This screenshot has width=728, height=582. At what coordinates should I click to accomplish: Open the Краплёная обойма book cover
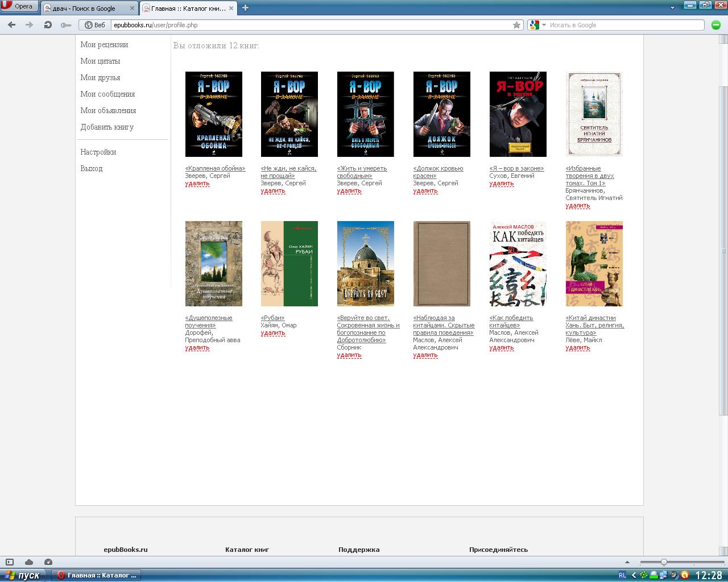pos(214,114)
